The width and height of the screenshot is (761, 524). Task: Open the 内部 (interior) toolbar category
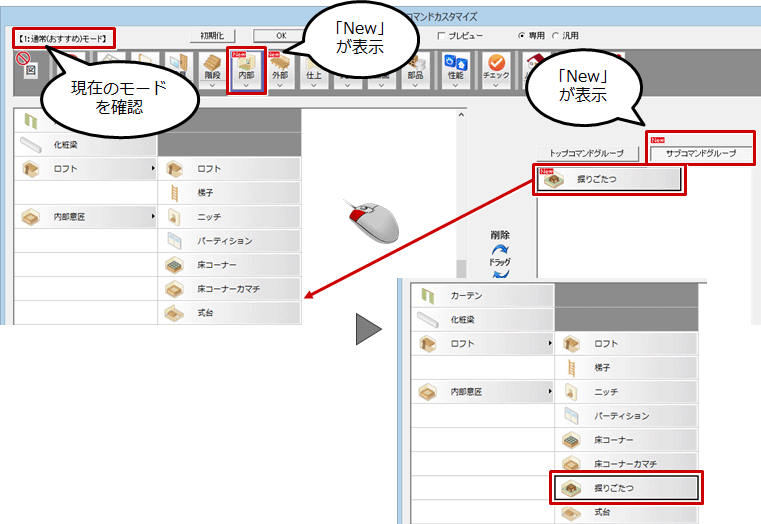click(x=245, y=68)
